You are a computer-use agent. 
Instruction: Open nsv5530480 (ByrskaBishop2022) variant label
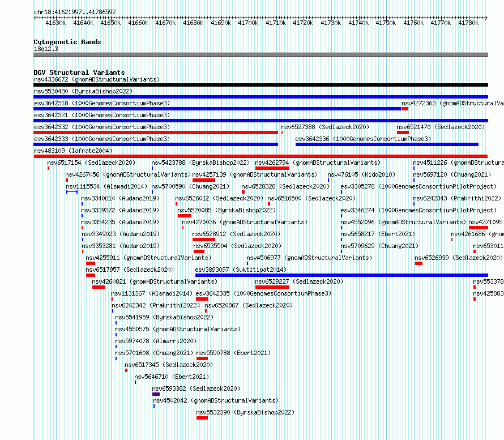point(83,91)
